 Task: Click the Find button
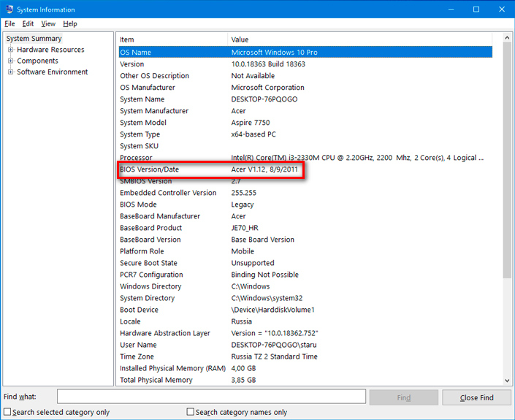[x=404, y=397]
